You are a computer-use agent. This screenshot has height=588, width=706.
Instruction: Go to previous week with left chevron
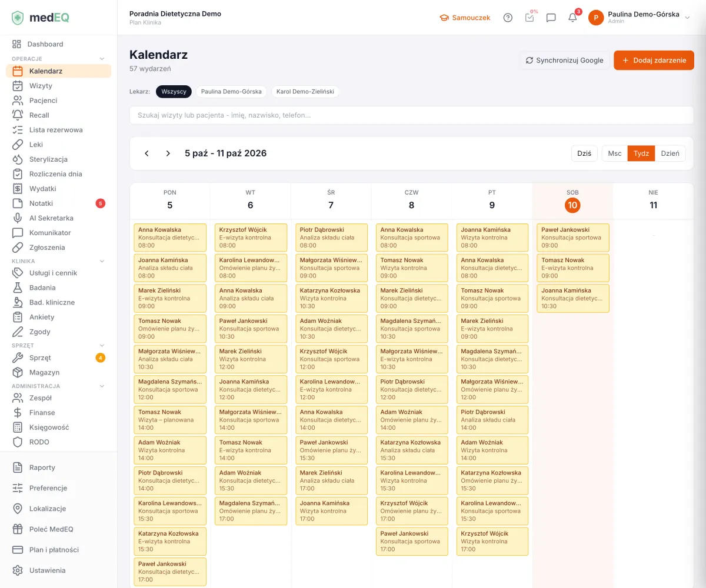(x=146, y=153)
